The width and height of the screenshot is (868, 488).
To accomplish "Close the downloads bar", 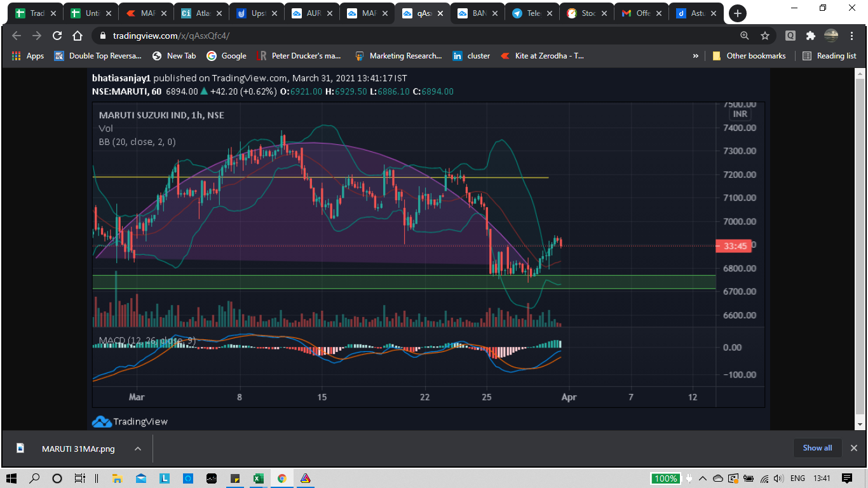I will (x=854, y=448).
